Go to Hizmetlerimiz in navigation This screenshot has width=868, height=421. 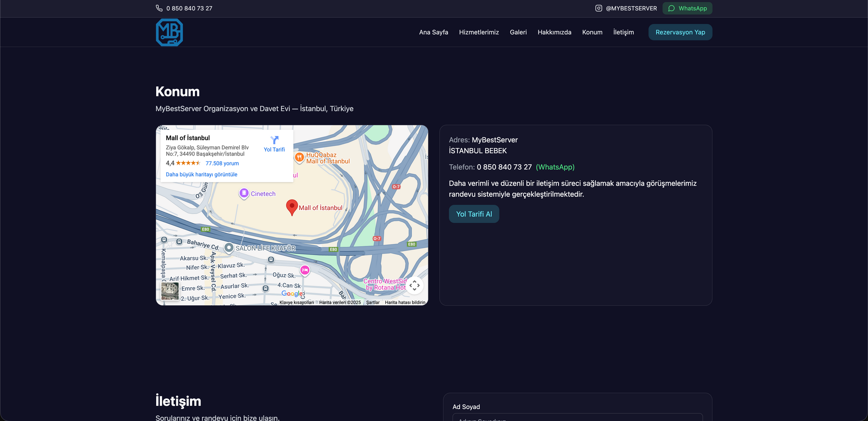[479, 32]
